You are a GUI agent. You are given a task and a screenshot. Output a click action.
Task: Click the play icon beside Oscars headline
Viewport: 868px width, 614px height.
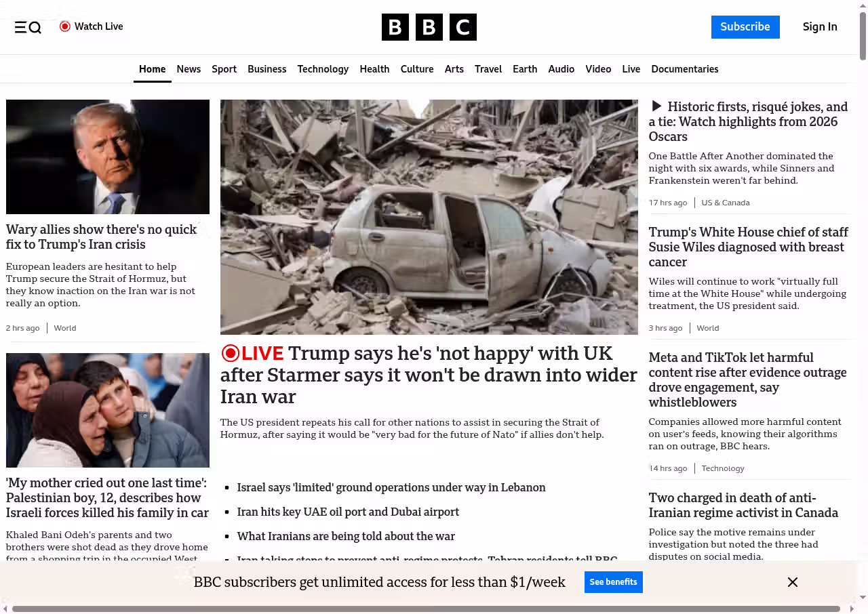click(656, 106)
